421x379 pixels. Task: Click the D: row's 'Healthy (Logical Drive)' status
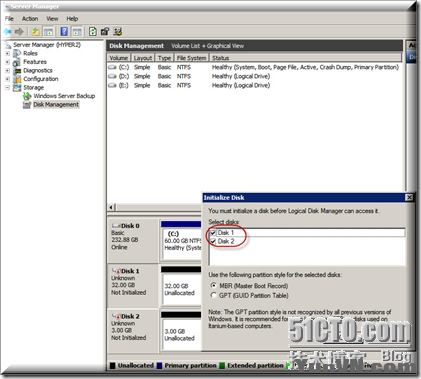[241, 76]
